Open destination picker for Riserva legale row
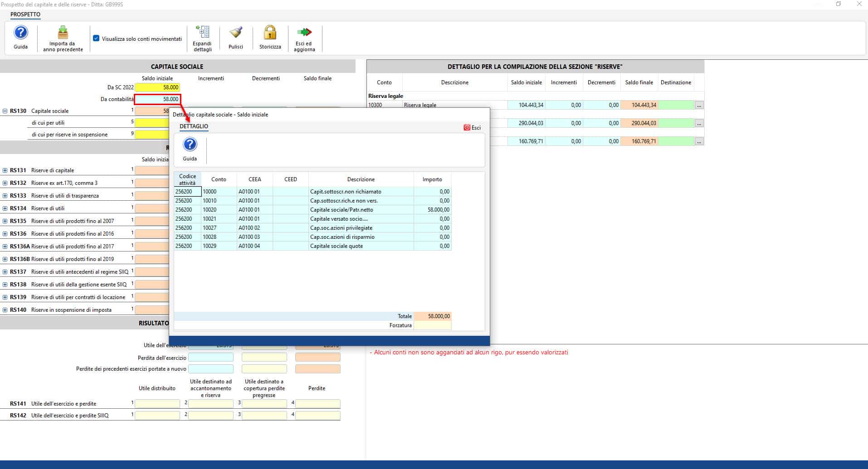868x469 pixels. click(699, 105)
